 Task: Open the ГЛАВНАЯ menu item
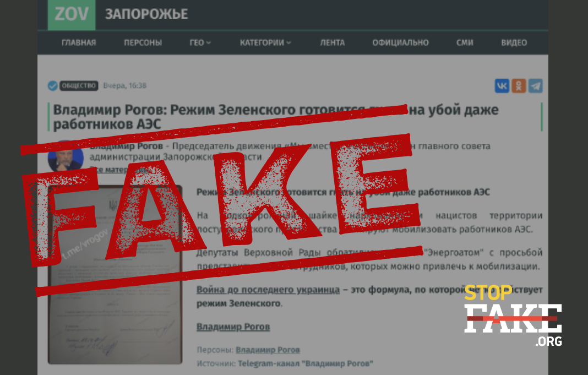tap(79, 43)
